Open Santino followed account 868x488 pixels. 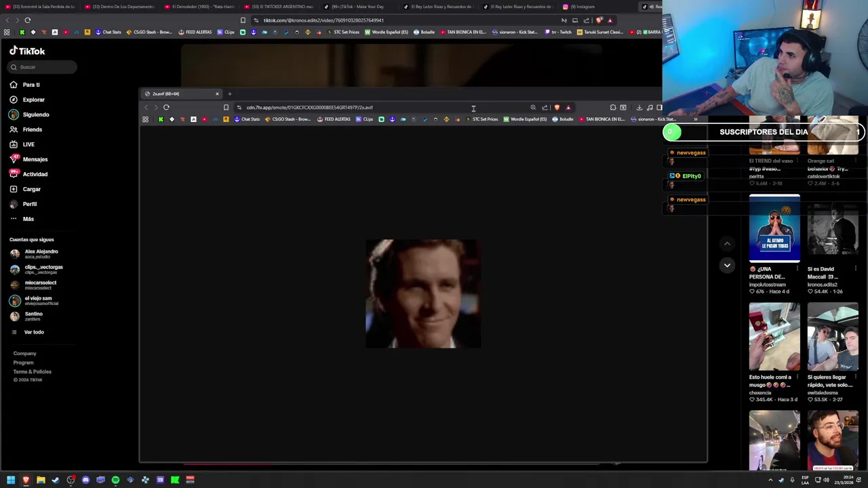point(27,316)
